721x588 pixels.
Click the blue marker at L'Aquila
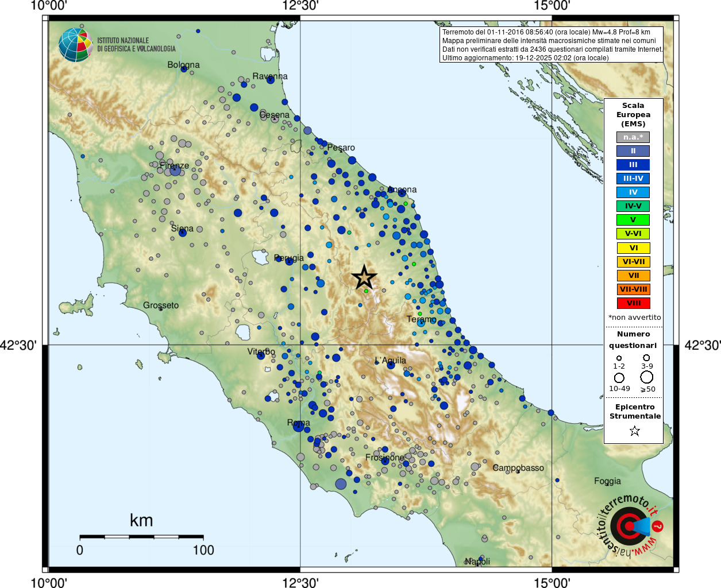[391, 364]
